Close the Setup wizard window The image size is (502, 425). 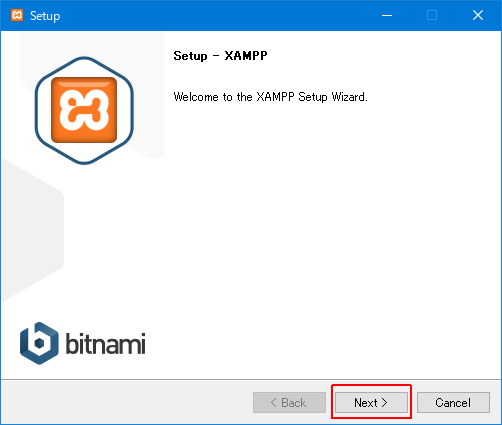478,15
